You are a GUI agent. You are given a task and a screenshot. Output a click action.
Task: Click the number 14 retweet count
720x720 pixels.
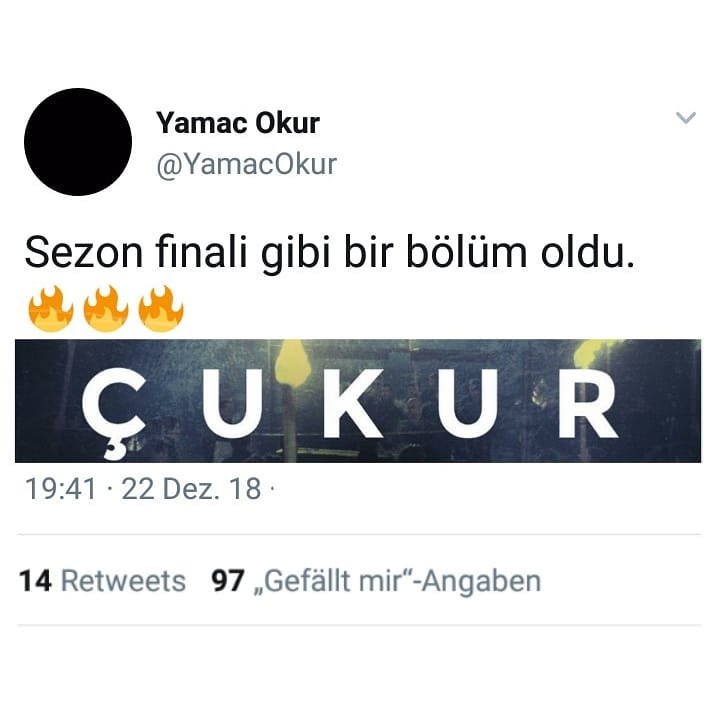pos(35,581)
